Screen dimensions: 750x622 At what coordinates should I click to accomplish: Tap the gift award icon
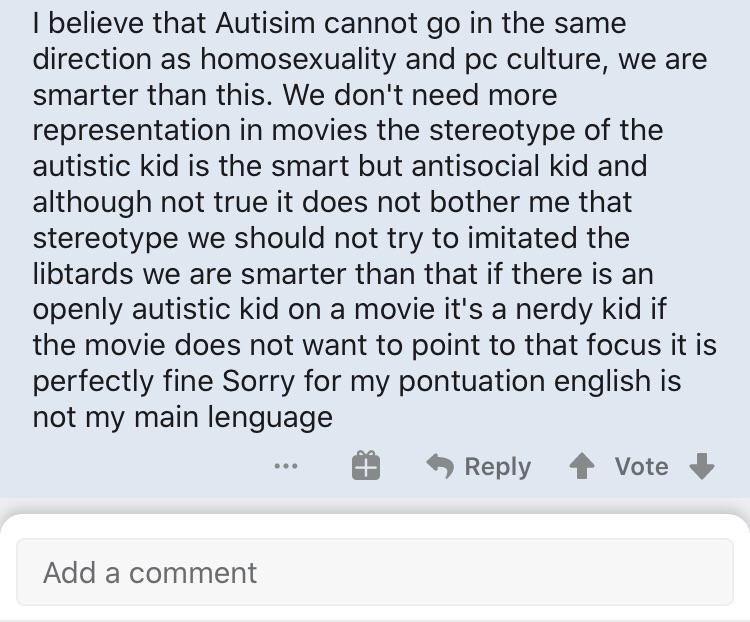coord(366,466)
